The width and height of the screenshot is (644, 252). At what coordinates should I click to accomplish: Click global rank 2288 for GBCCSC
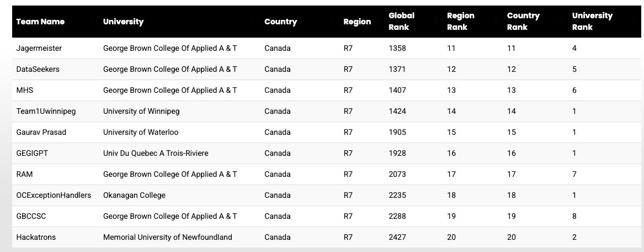pos(397,216)
